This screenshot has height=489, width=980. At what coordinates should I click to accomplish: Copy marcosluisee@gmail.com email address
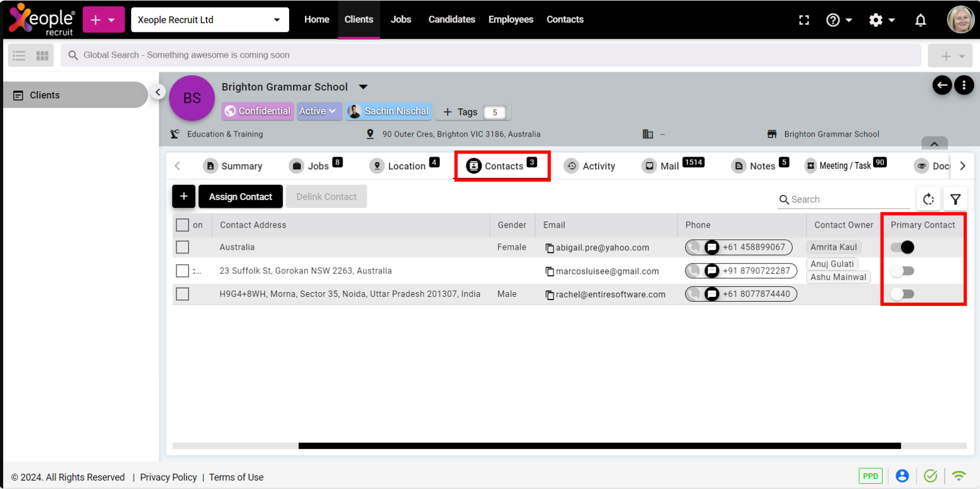click(x=550, y=271)
